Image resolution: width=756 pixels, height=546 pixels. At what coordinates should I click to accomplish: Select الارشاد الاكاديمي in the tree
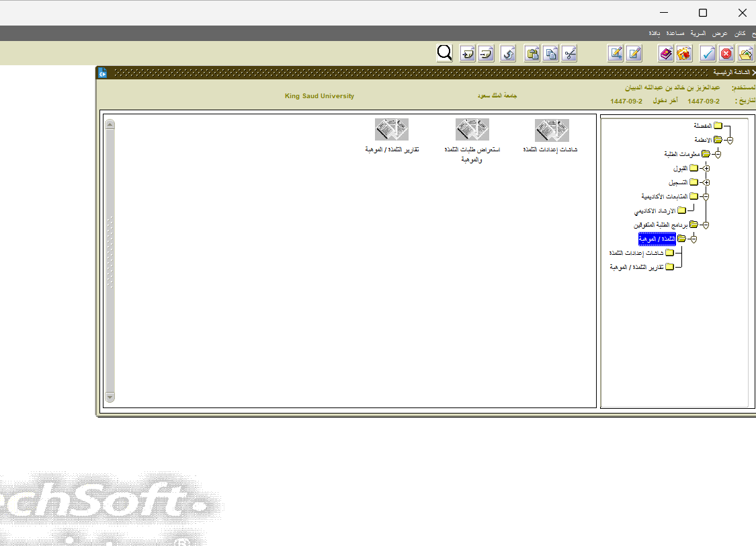click(655, 211)
